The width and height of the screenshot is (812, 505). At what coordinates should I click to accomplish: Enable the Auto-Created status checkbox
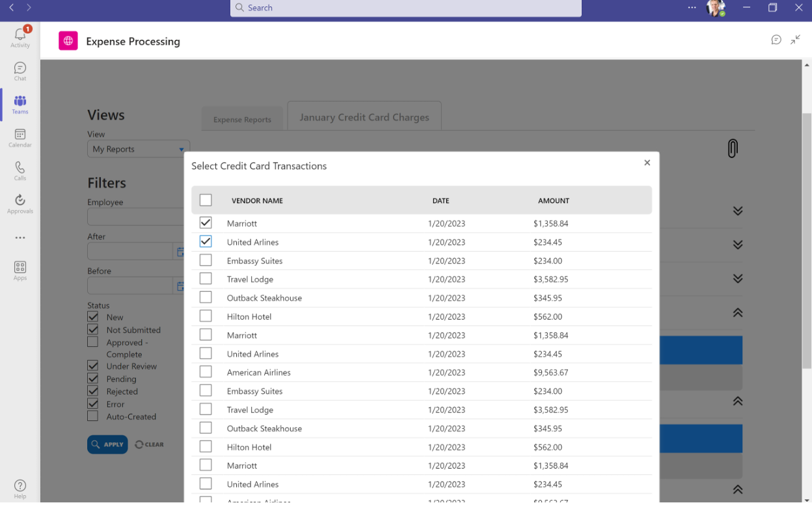click(x=93, y=416)
